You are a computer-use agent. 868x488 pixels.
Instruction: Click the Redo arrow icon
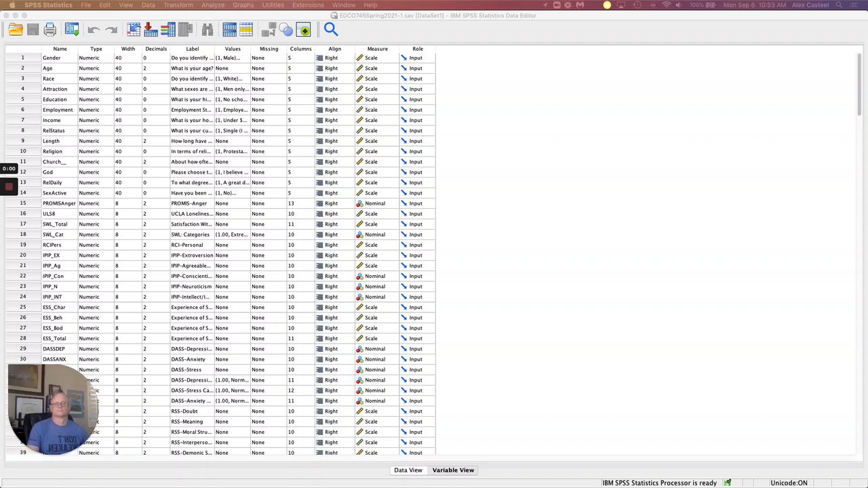coord(111,30)
